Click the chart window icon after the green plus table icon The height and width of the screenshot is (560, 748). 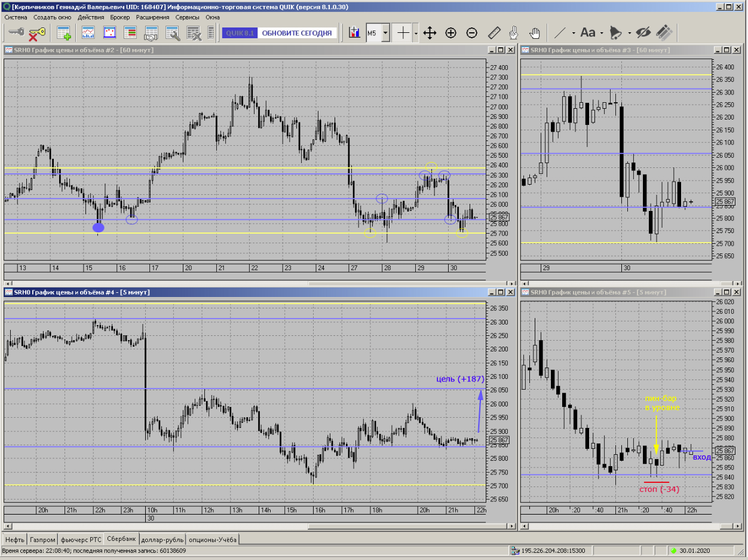coord(88,33)
